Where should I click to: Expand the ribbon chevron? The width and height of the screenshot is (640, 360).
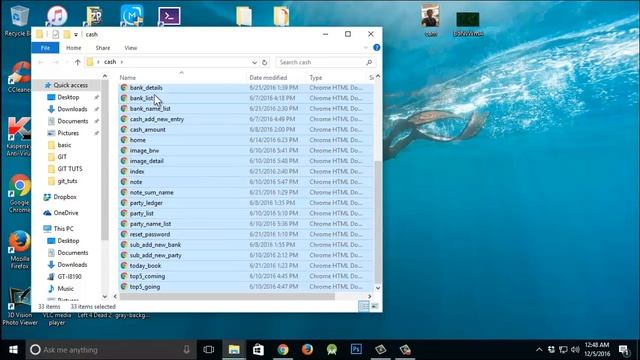(366, 48)
